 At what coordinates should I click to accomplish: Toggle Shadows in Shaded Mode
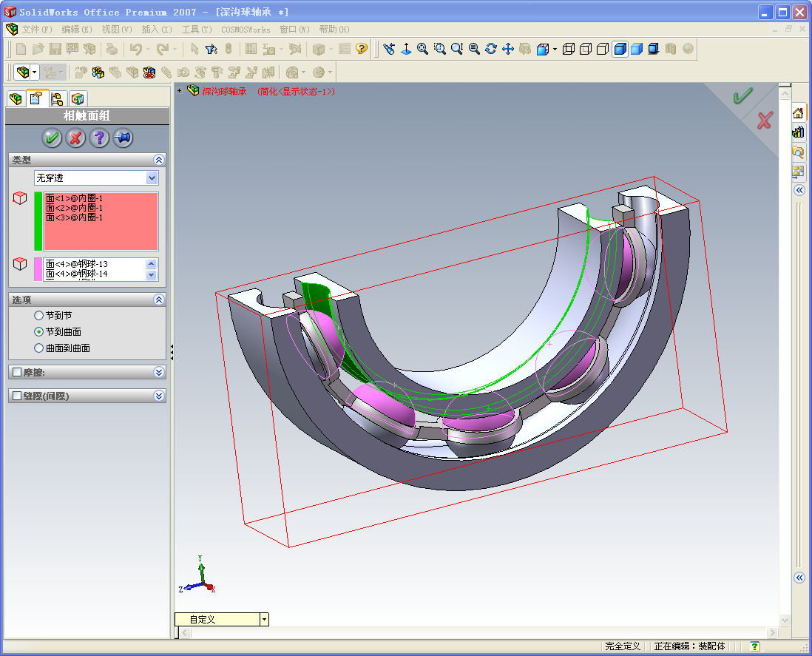click(654, 50)
